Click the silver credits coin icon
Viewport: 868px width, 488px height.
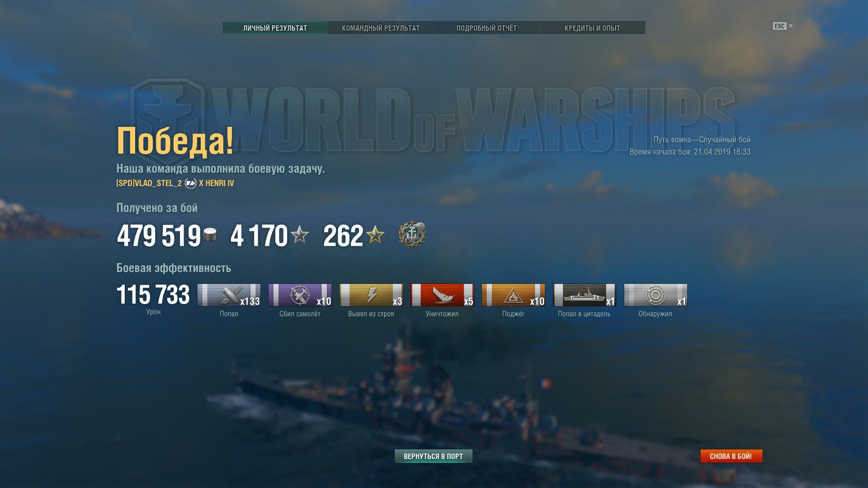pyautogui.click(x=210, y=235)
